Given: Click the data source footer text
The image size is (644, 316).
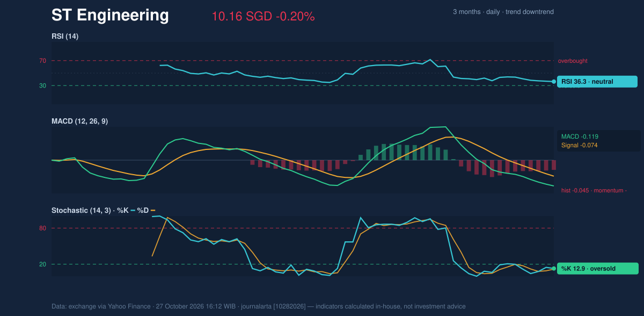Looking at the screenshot, I should coord(259,306).
